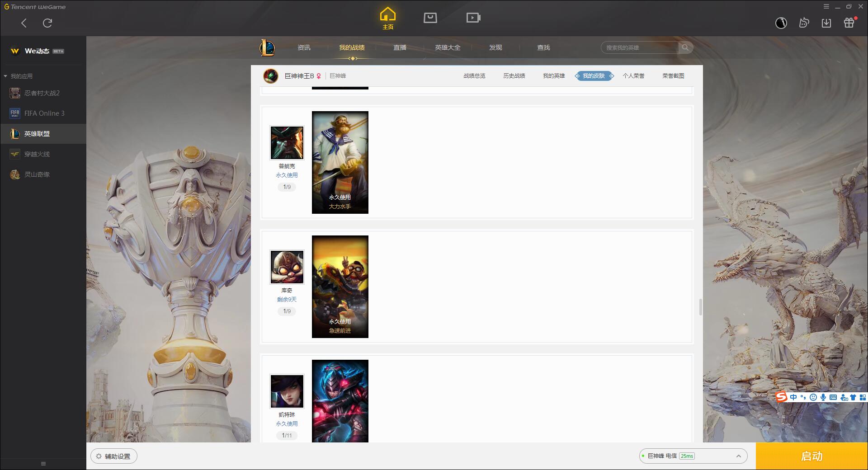
Task: Select 灵山奇缘 in the sidebar
Action: [x=43, y=174]
